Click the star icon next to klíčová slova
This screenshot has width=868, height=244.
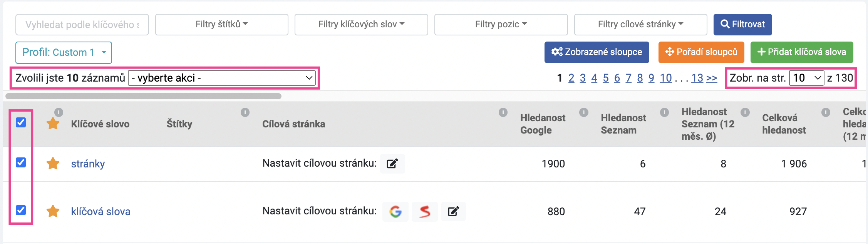tap(53, 211)
